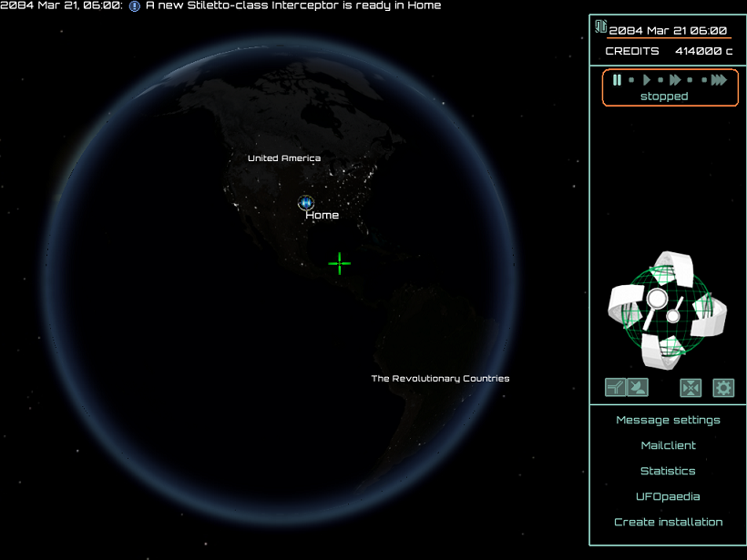Click the icon beside the date display
747x560 pixels.
(600, 26)
